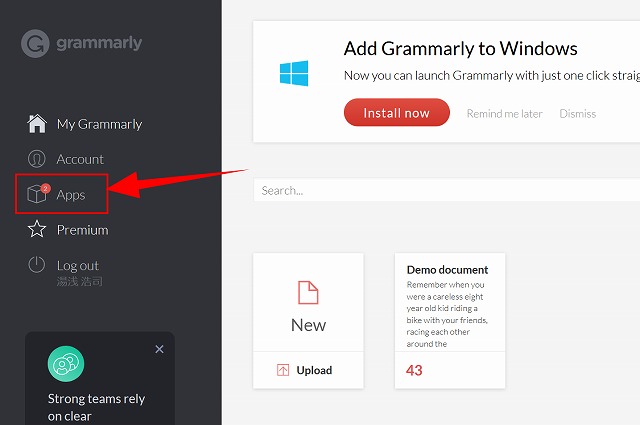Click the green teams icon

66,364
